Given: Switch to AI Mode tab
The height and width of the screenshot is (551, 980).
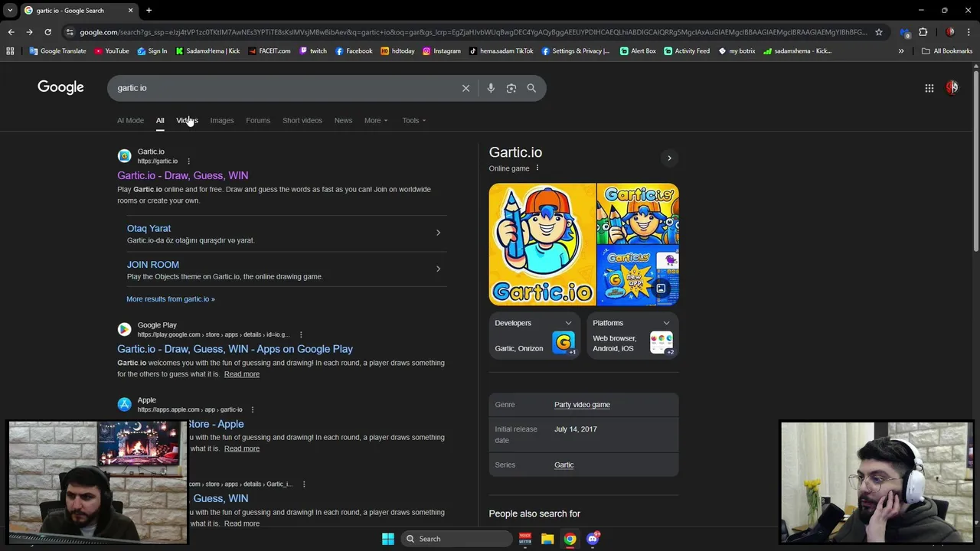Looking at the screenshot, I should pyautogui.click(x=130, y=120).
